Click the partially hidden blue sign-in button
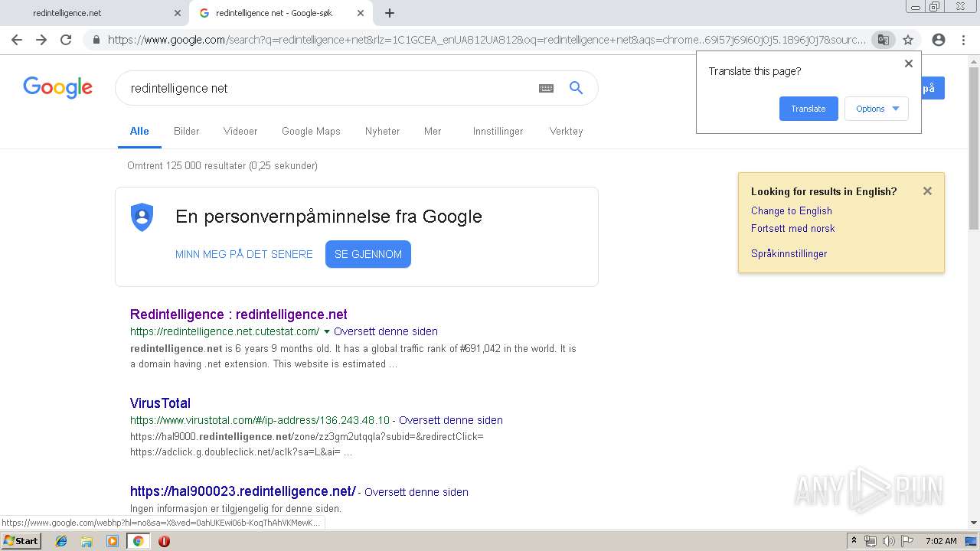This screenshot has width=980, height=551. click(x=933, y=88)
